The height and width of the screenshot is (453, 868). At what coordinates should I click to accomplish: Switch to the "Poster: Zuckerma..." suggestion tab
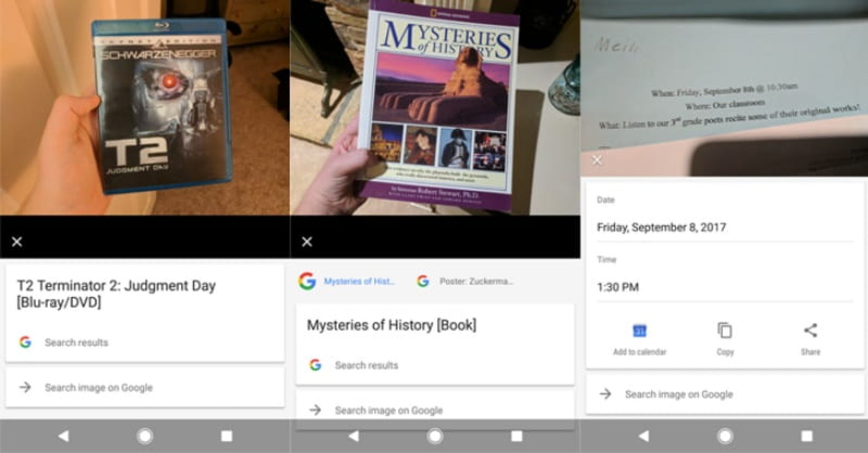pyautogui.click(x=466, y=281)
